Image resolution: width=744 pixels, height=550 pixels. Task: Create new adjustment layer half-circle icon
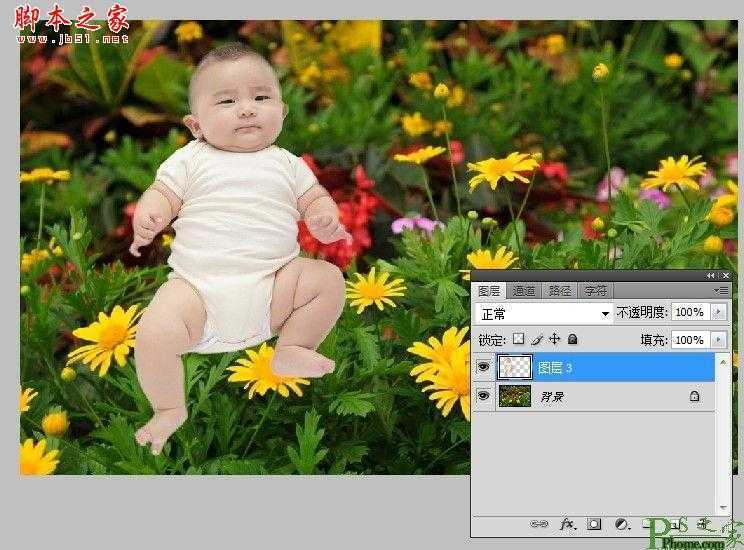pyautogui.click(x=621, y=524)
